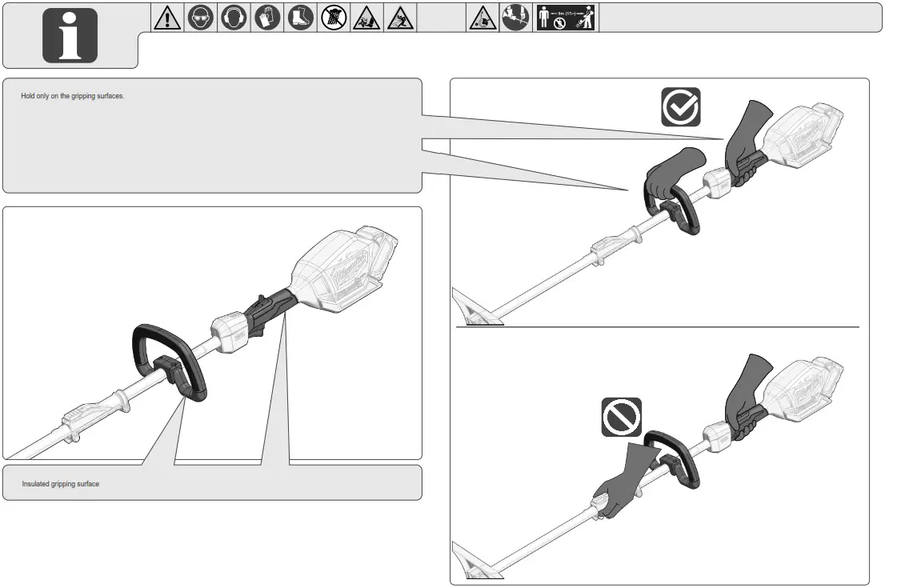Click the checkmark badge for correct grip
Screen dimensions: 917x588
tap(680, 106)
